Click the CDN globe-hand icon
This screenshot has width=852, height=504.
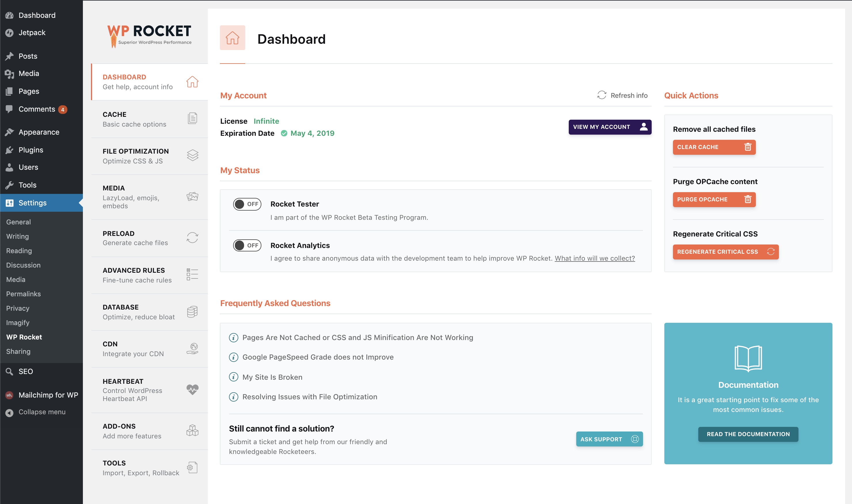tap(192, 348)
